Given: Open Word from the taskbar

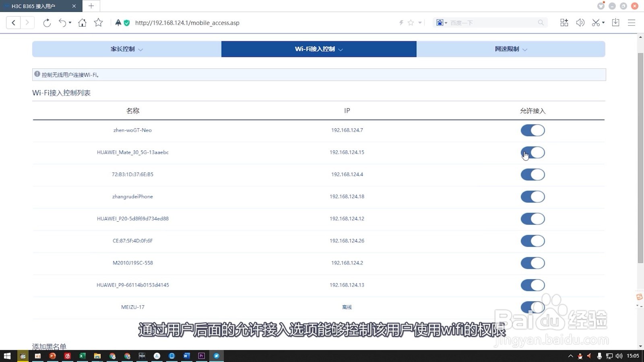Looking at the screenshot, I should [186, 356].
